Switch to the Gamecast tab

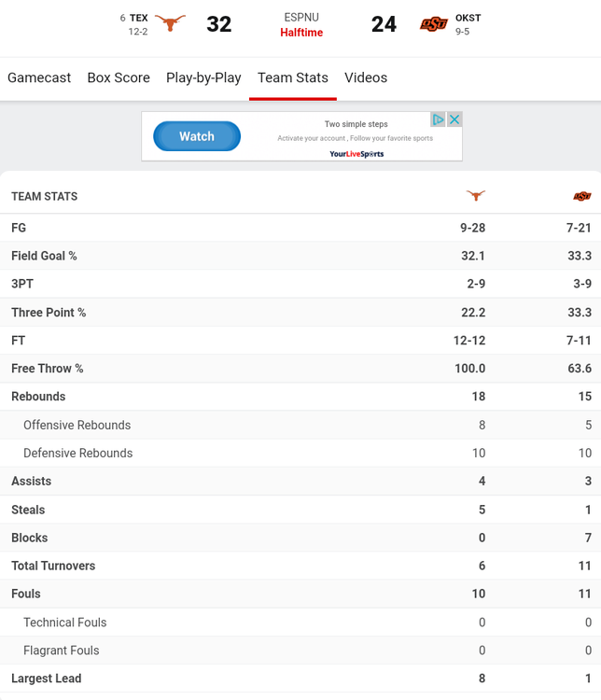(39, 77)
